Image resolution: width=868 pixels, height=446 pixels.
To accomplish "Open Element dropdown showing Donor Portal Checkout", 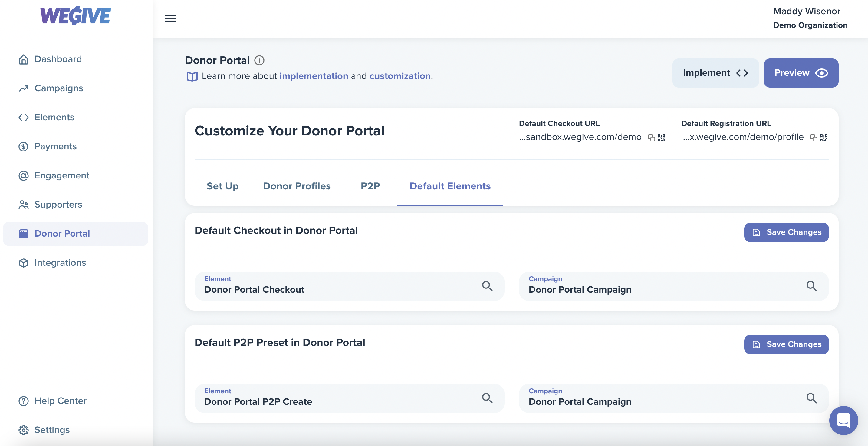I will pyautogui.click(x=349, y=286).
